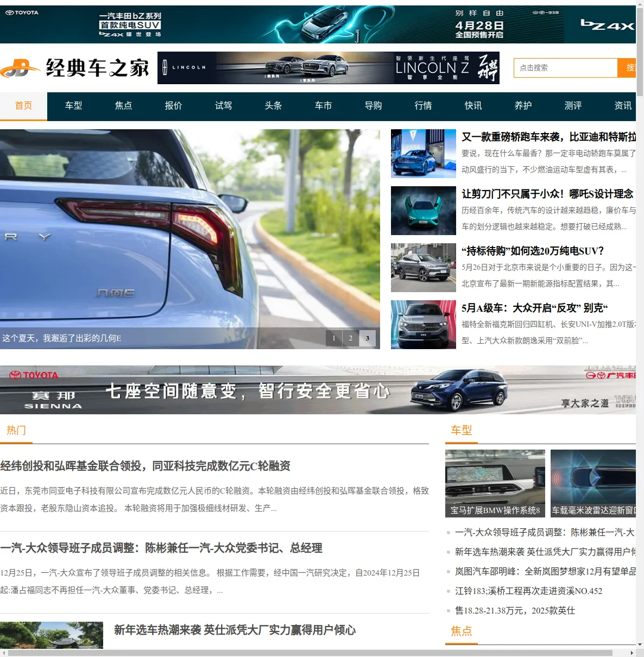Open the garden photo thumbnail beside 新年选车 article
Image resolution: width=644 pixels, height=657 pixels.
coord(52,635)
